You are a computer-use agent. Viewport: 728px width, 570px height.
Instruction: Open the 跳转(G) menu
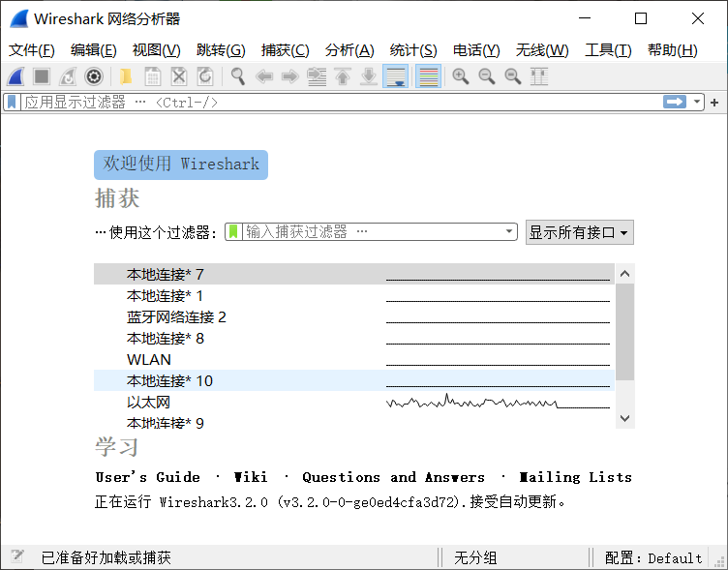[x=221, y=50]
